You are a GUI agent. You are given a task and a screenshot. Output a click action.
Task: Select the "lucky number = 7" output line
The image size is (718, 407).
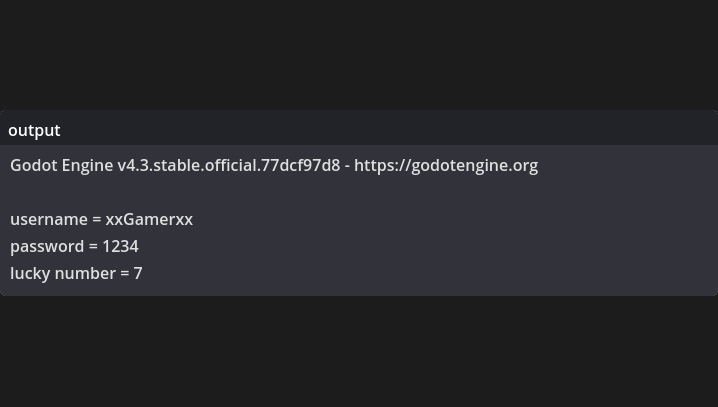pos(76,273)
